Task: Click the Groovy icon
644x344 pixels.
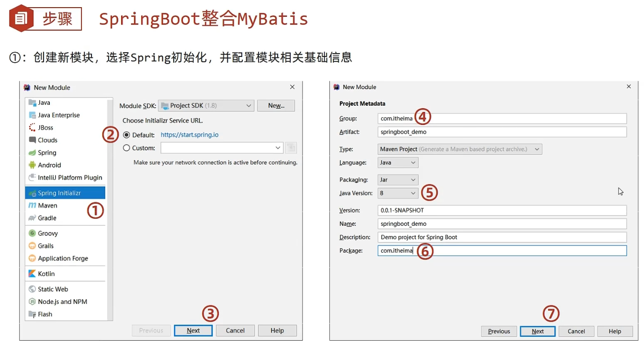Action: pyautogui.click(x=32, y=233)
